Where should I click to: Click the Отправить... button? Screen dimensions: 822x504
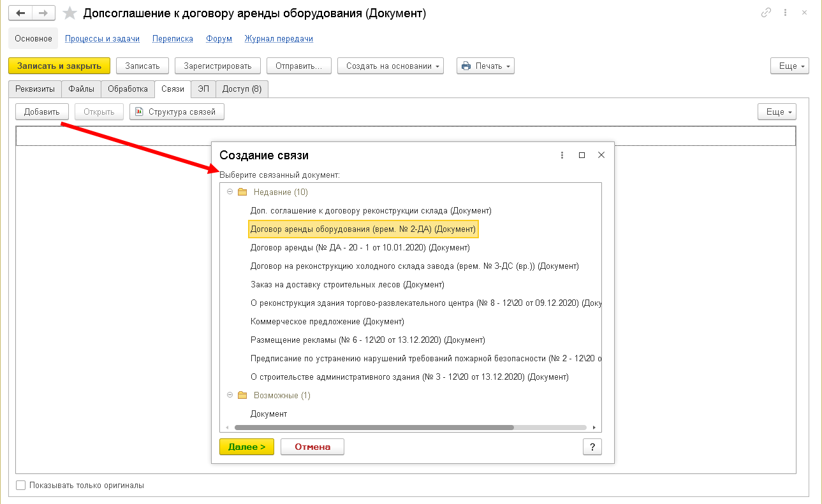[299, 66]
